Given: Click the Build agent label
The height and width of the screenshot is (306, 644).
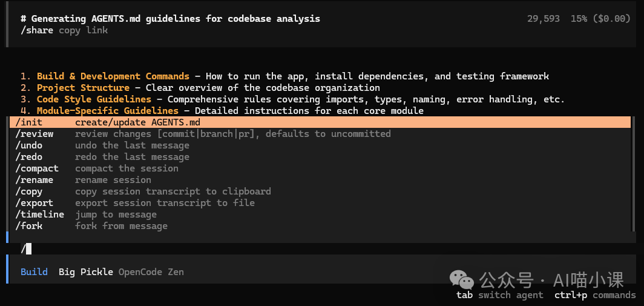Looking at the screenshot, I should coord(34,272).
